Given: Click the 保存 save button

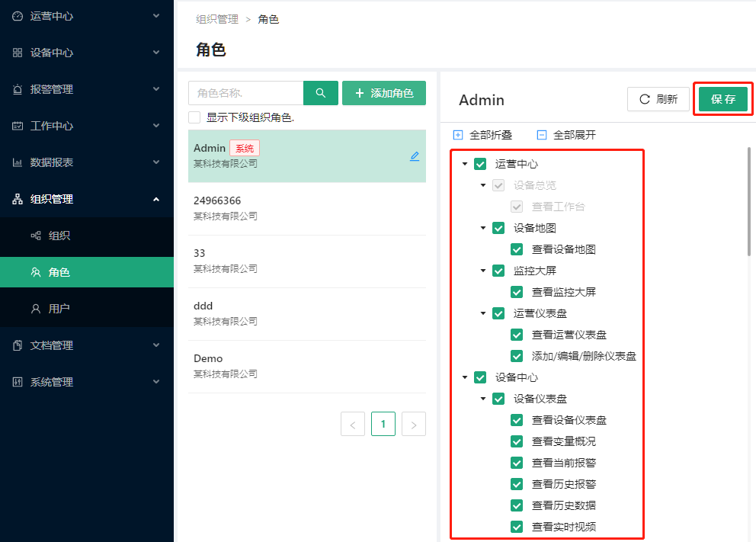Looking at the screenshot, I should coord(722,99).
